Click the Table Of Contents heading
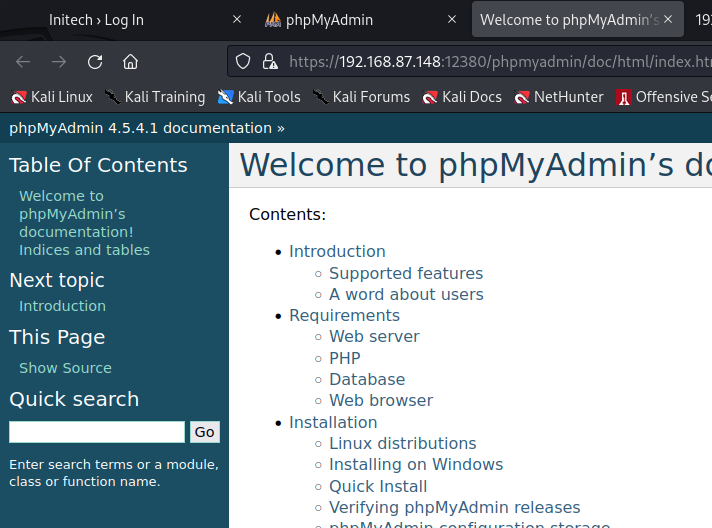Screen dimensions: 712x528 [x=98, y=165]
